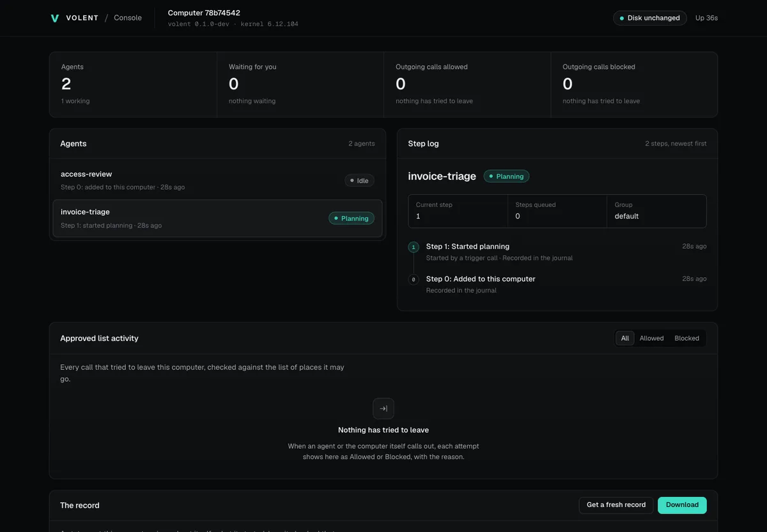The image size is (767, 532).
Task: Select the Waiting for you card
Action: 300,84
